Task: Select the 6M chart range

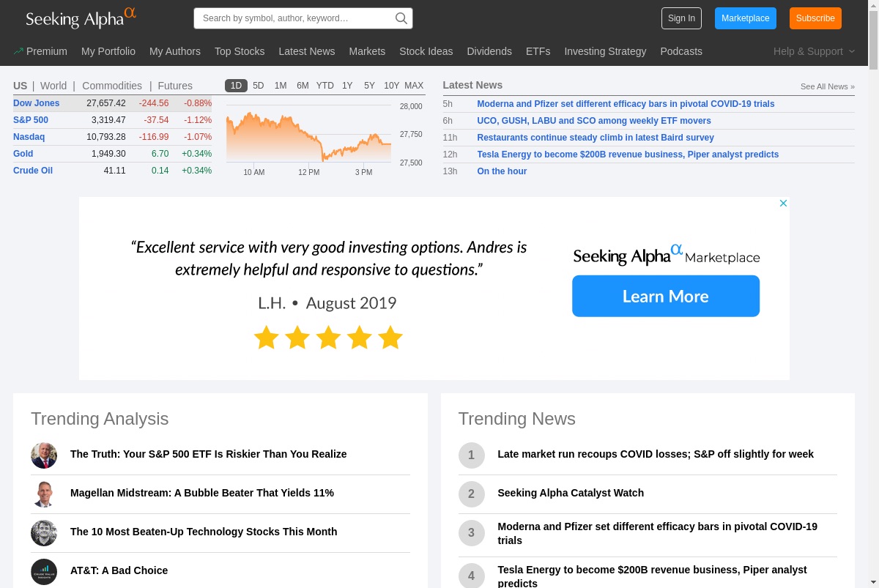Action: pyautogui.click(x=303, y=86)
